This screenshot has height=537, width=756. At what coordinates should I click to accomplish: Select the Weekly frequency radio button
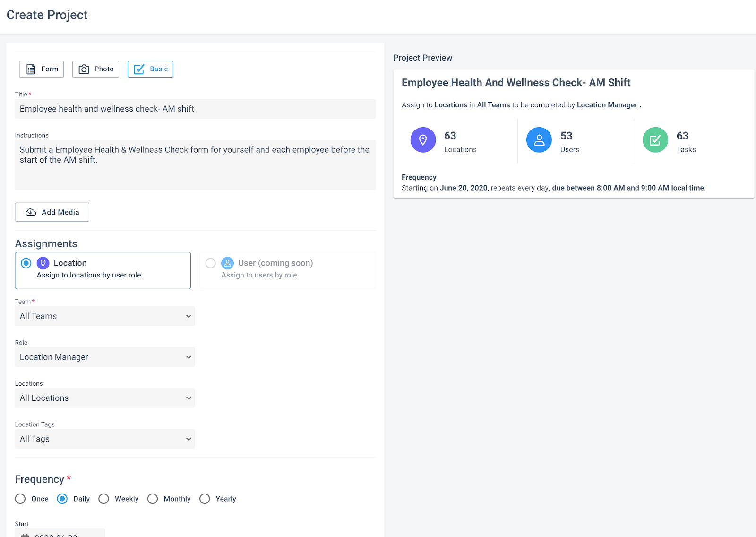coord(104,499)
